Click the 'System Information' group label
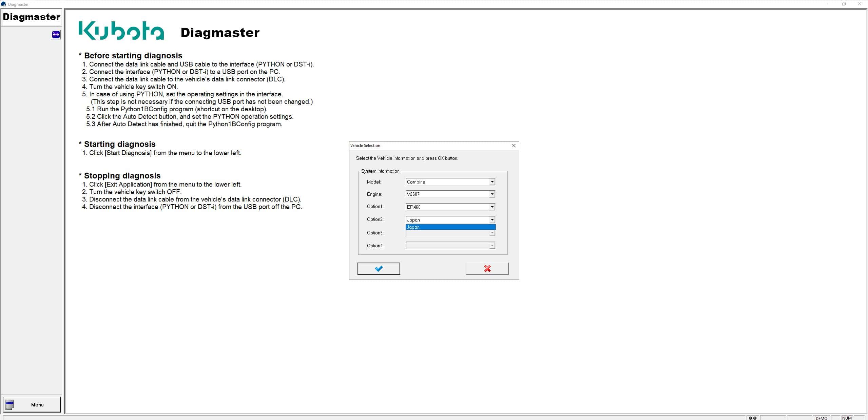Viewport: 868px width, 420px height. coord(380,171)
